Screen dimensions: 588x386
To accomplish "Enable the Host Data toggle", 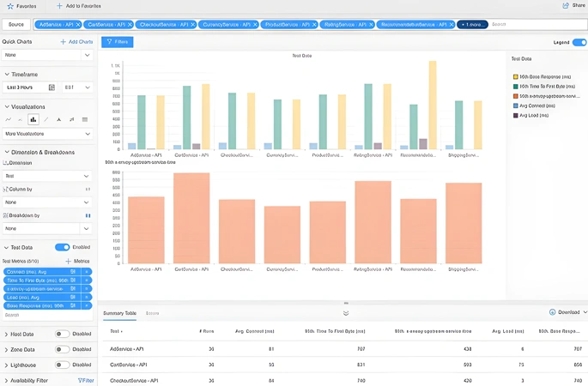I will [63, 334].
